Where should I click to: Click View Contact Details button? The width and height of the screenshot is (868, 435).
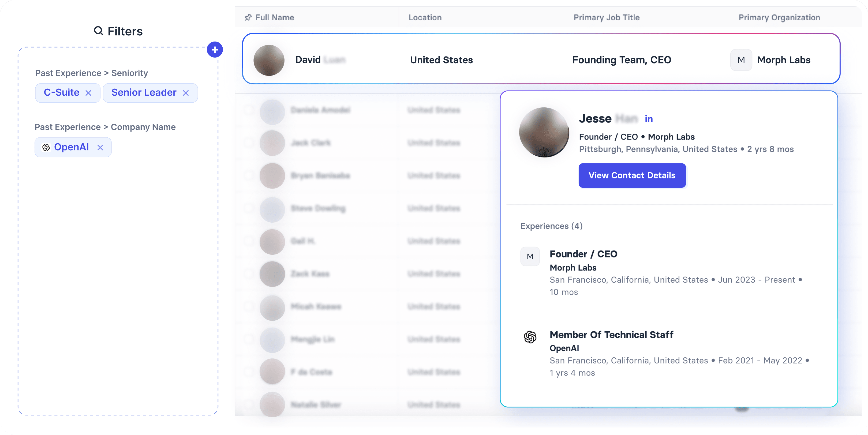click(632, 175)
